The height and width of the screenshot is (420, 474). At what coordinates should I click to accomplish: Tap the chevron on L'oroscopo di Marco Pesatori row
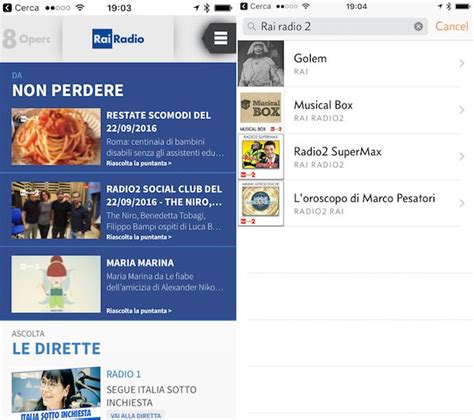tap(462, 203)
